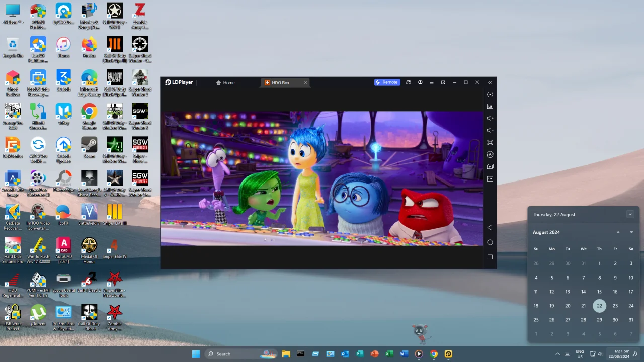Open Google Chrome from the taskbar

(434, 354)
